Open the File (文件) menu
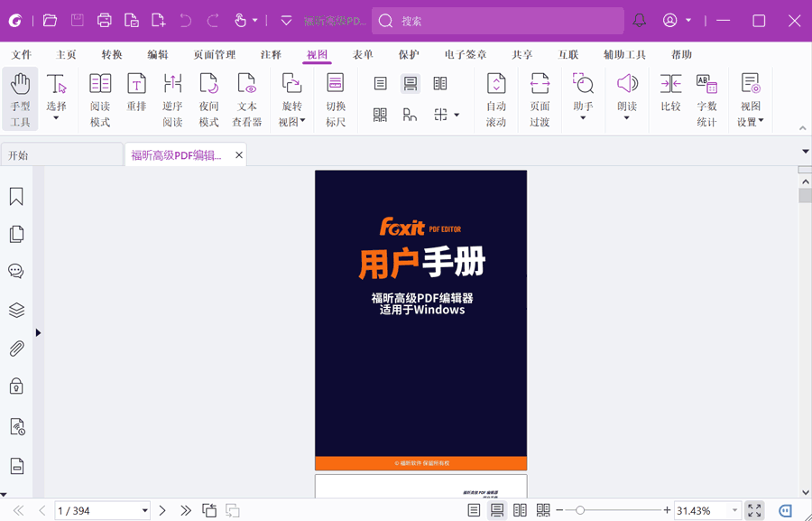 (x=22, y=54)
